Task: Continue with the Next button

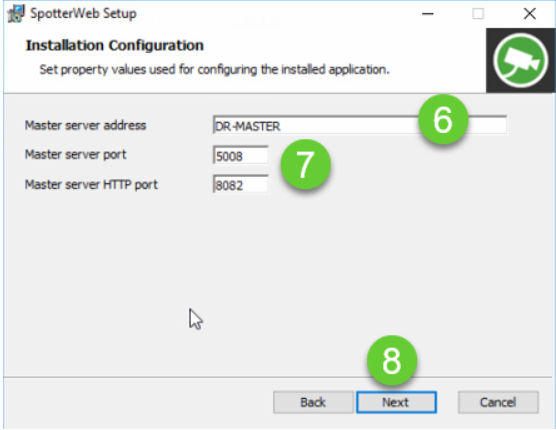Action: 396,402
